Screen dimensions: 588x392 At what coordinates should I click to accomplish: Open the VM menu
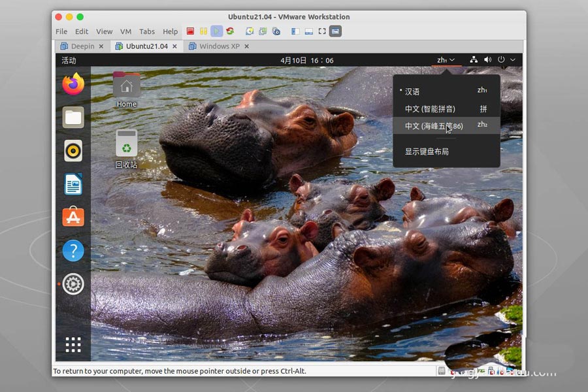tap(125, 31)
